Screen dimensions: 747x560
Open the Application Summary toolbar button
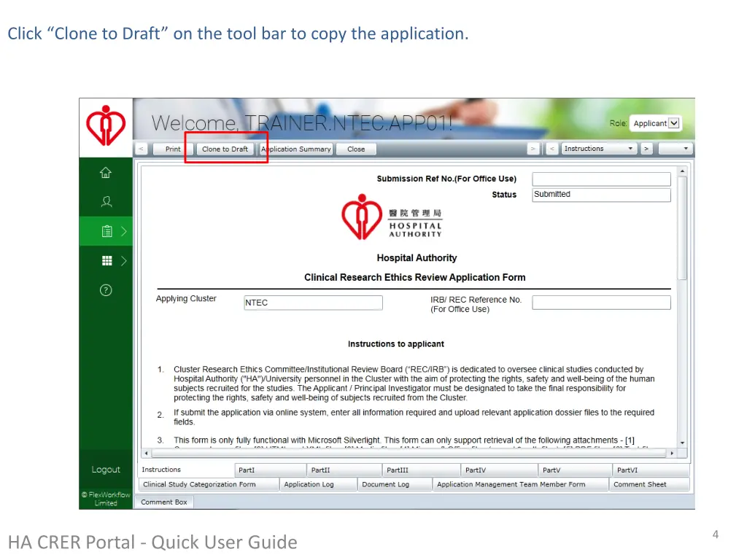(x=297, y=149)
